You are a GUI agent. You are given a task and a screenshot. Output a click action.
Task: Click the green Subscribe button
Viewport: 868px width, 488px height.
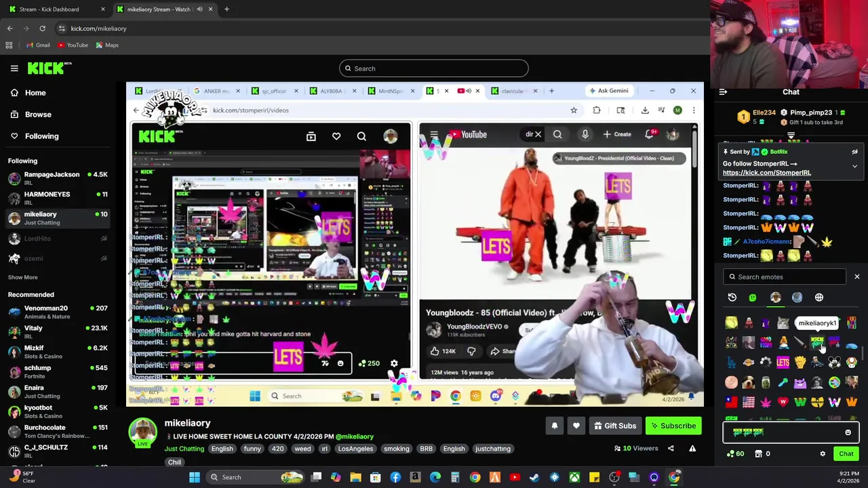tap(673, 426)
